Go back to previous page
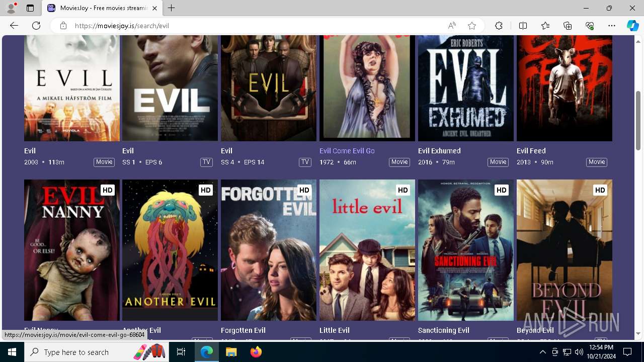Viewport: 644px width, 362px height. pyautogui.click(x=14, y=26)
